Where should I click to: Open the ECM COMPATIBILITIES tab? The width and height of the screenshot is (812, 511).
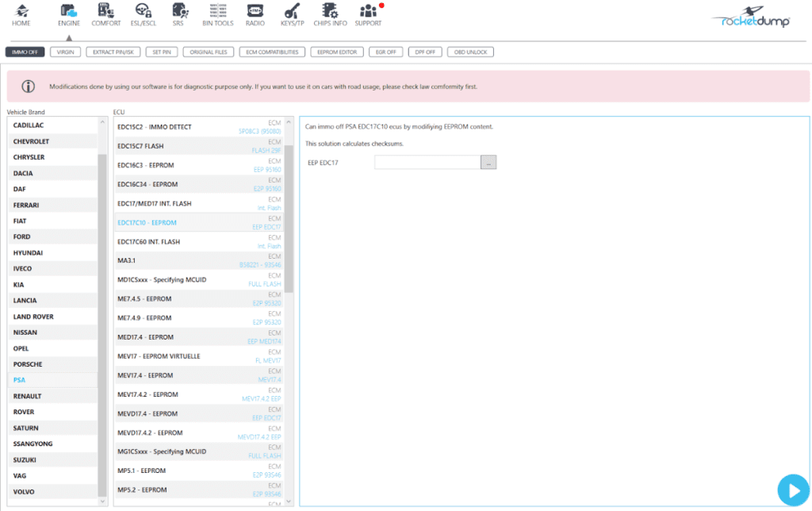click(272, 52)
